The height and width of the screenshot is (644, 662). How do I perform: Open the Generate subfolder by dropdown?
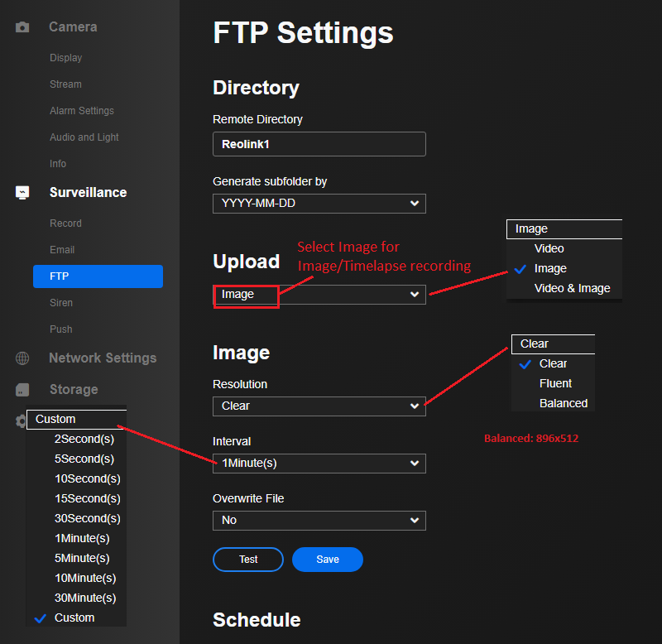319,204
